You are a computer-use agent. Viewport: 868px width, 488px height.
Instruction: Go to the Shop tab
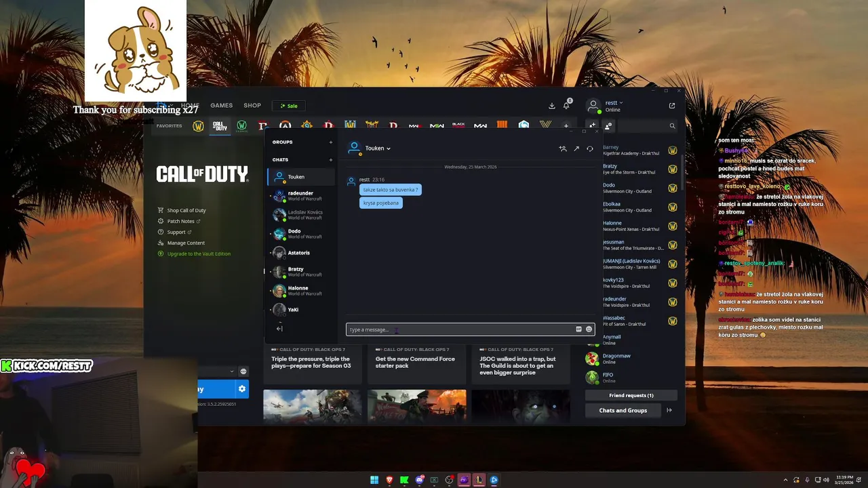252,106
